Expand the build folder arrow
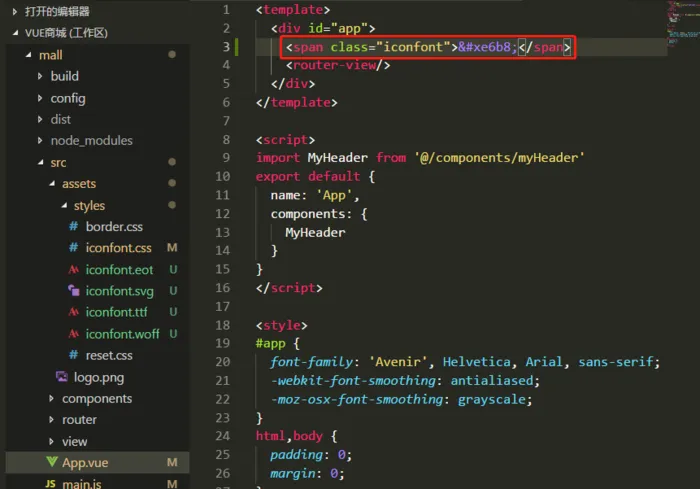The image size is (700, 489). click(40, 76)
